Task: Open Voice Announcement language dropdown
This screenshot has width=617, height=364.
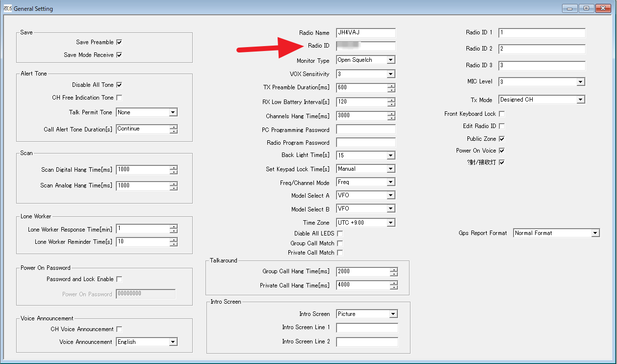Action: click(173, 342)
